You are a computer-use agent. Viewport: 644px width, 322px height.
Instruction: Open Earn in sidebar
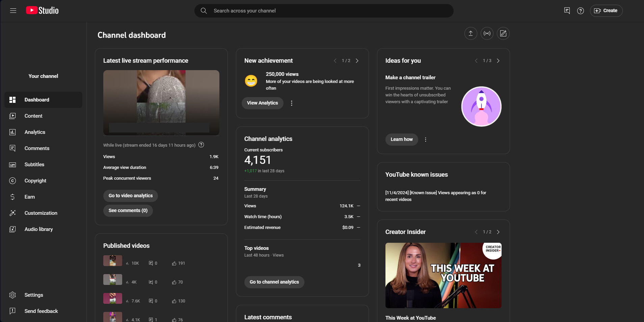(43, 197)
